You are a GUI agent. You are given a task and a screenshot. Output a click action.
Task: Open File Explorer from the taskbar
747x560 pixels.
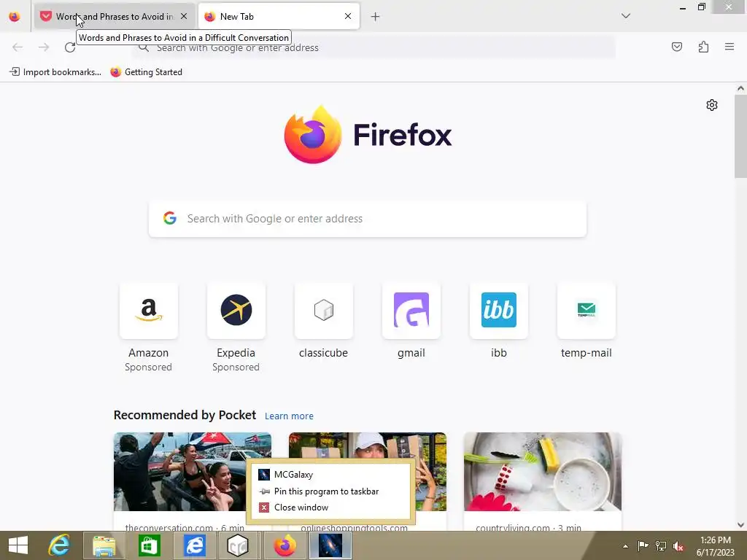click(x=104, y=545)
